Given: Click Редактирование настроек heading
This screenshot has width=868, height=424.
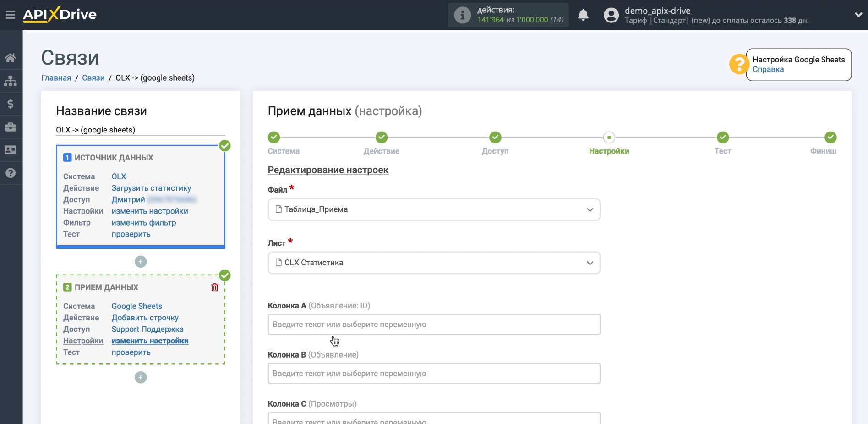Looking at the screenshot, I should point(328,170).
